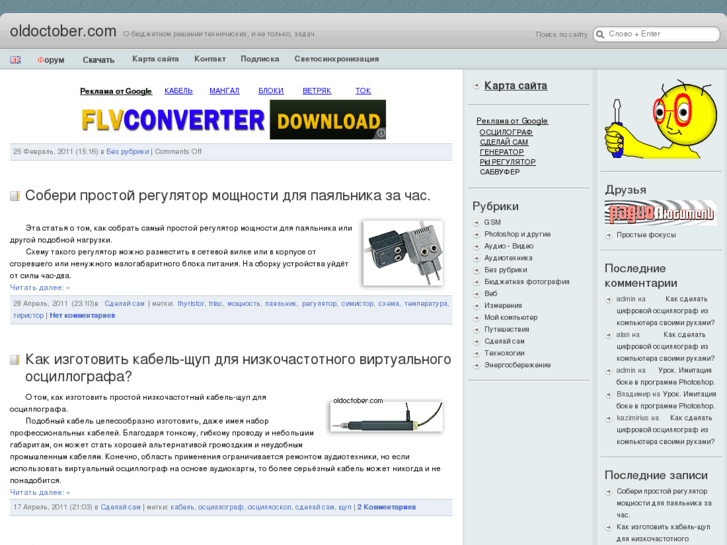Open the 'Аудиотехника' category
727x545 pixels.
tap(508, 258)
